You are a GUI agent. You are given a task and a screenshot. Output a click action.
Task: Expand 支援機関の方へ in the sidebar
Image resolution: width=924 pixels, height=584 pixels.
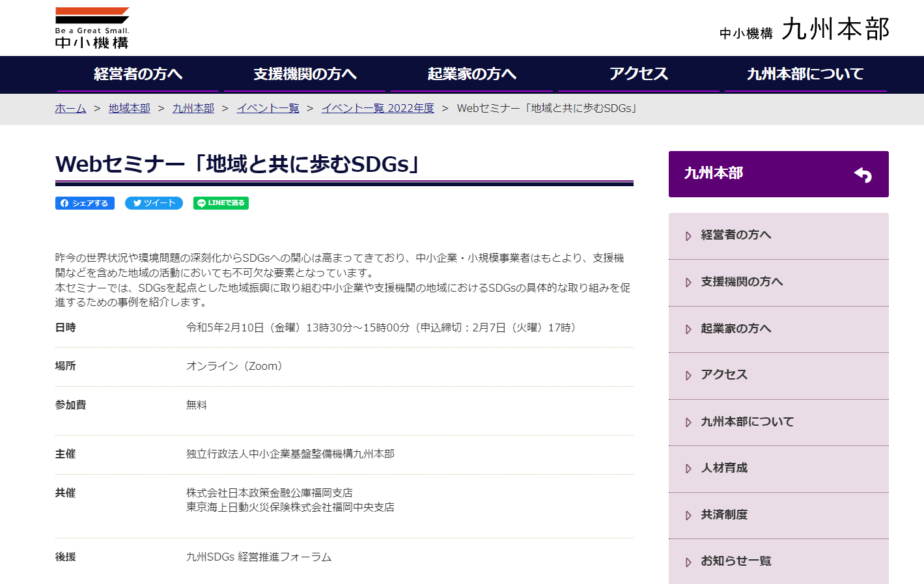click(x=742, y=282)
